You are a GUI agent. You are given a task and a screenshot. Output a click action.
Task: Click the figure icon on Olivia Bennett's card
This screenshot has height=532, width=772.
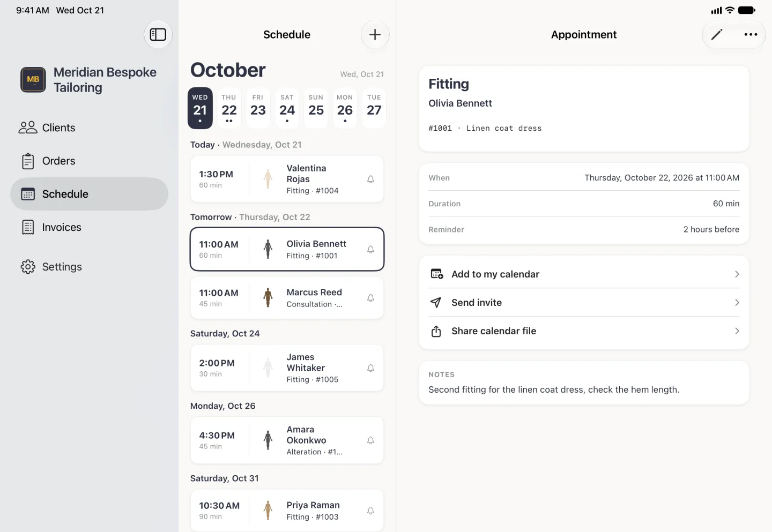pos(268,250)
